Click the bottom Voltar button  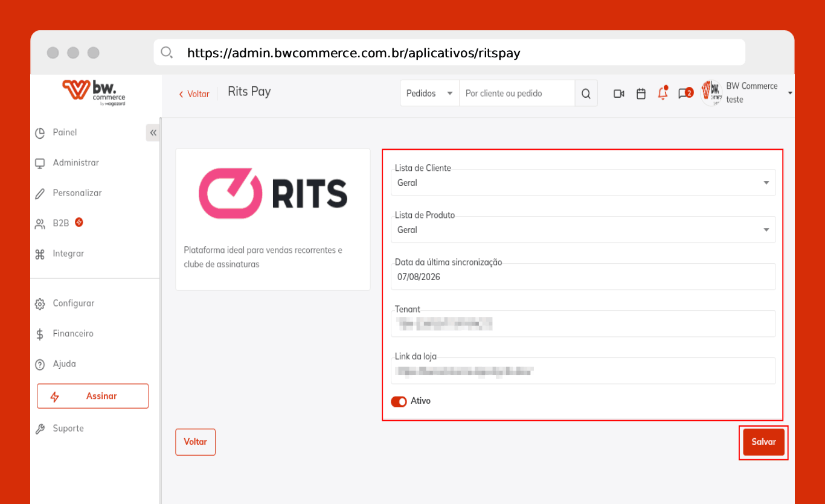point(196,442)
